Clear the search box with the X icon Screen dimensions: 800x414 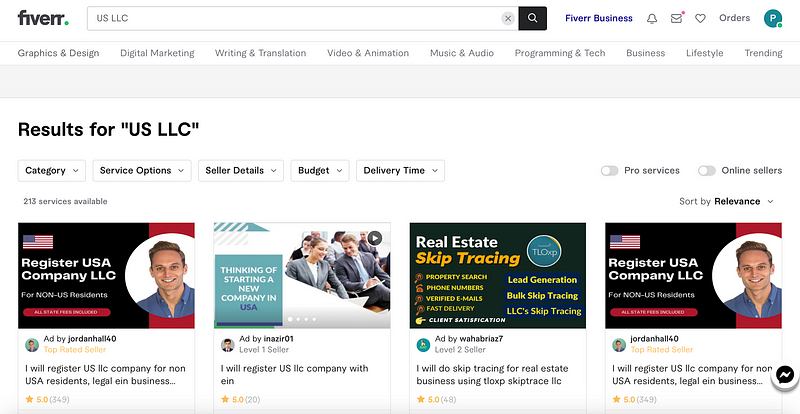point(508,18)
